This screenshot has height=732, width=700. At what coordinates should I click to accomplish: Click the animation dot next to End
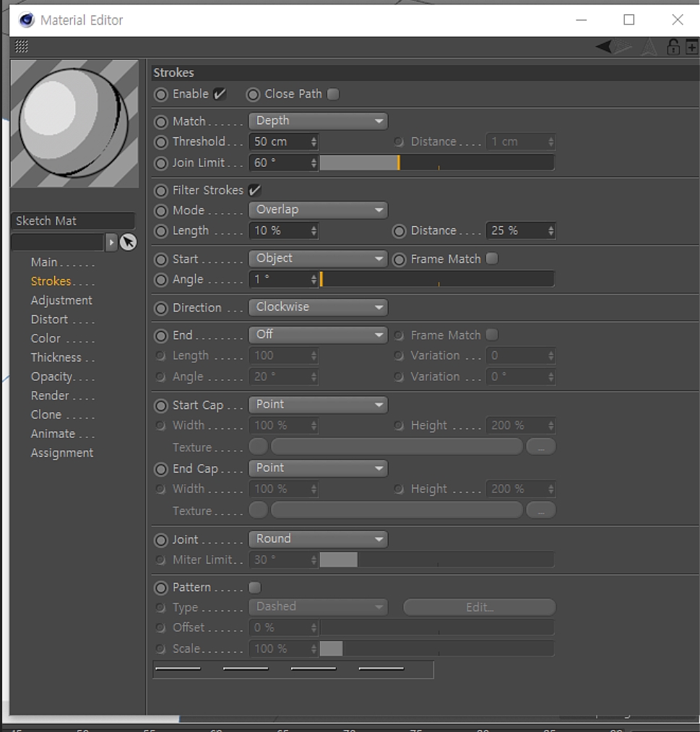tap(161, 336)
